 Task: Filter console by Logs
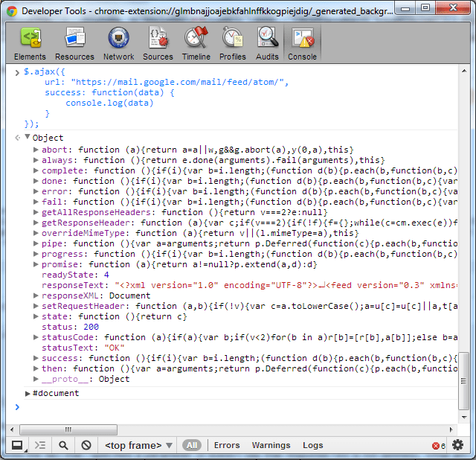click(x=312, y=445)
